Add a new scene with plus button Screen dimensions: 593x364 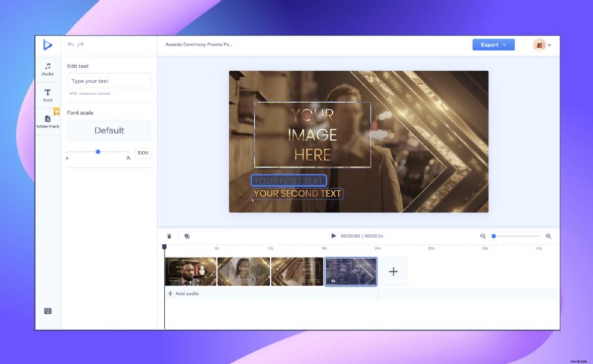(393, 271)
